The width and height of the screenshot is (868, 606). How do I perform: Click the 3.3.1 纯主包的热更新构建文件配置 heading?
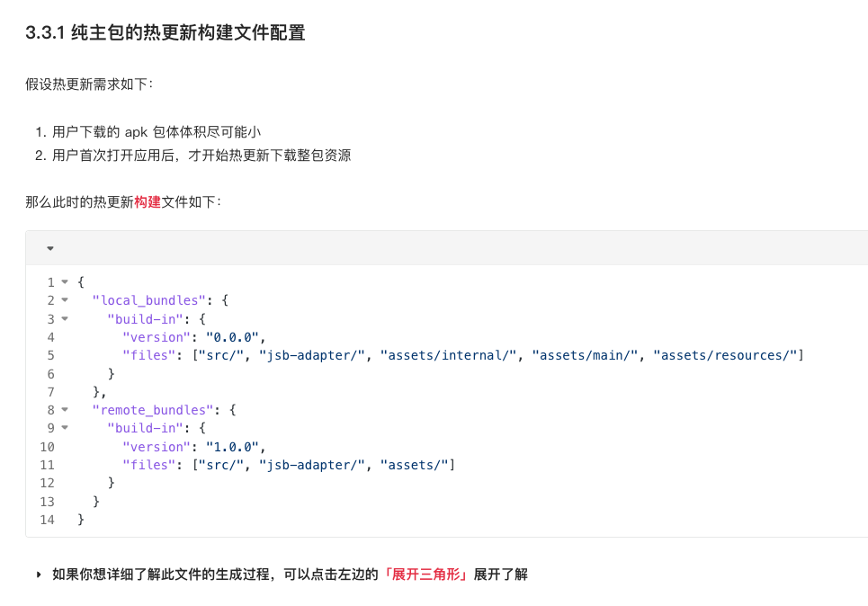(166, 33)
